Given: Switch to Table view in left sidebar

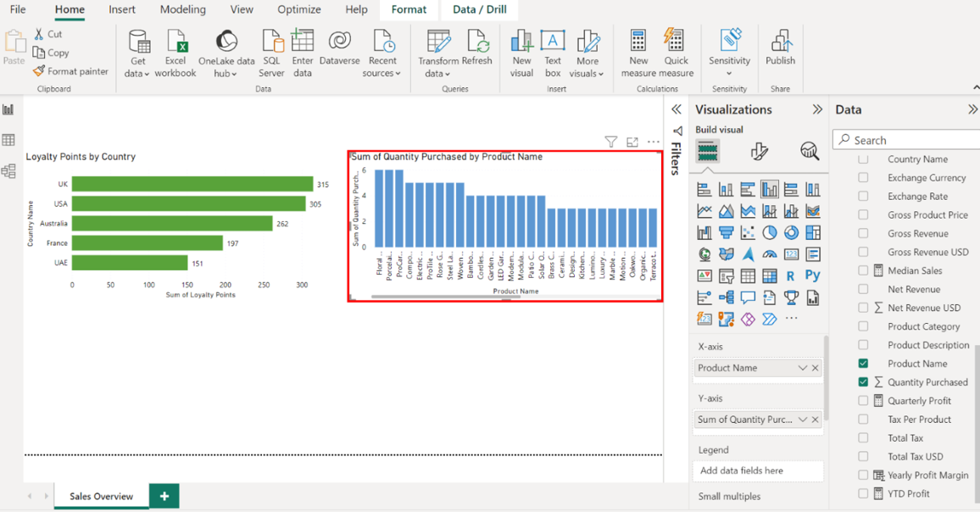Looking at the screenshot, I should click(8, 141).
